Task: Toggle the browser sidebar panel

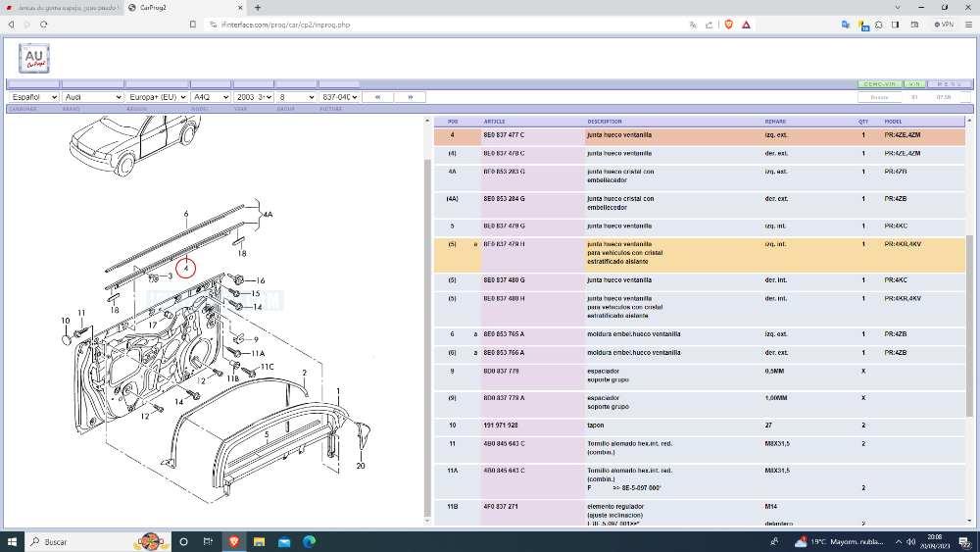Action: click(x=896, y=25)
